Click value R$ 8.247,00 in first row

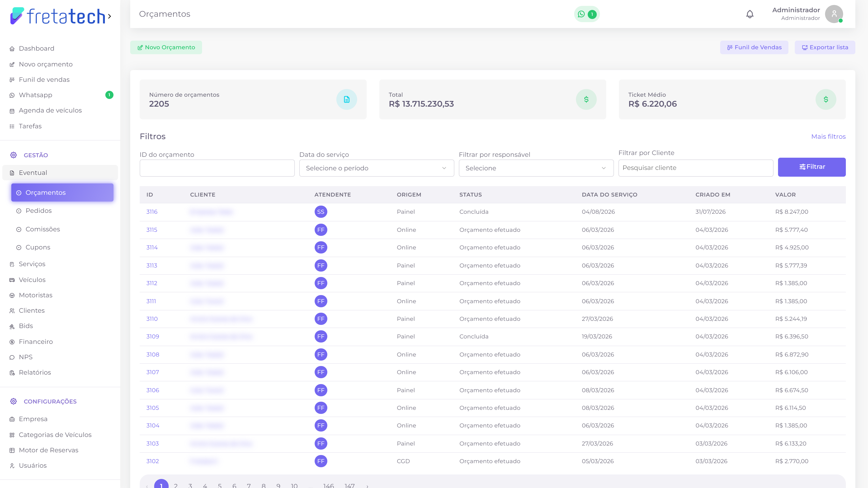click(x=792, y=212)
